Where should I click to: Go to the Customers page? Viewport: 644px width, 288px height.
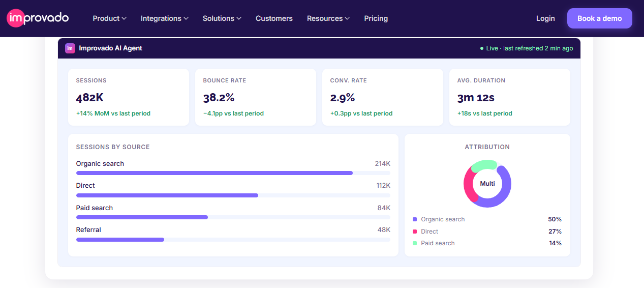[274, 18]
